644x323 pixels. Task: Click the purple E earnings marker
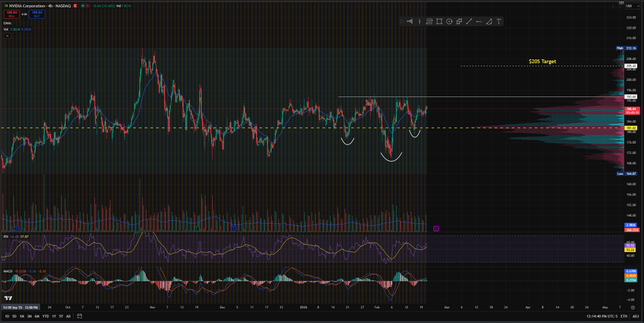point(436,229)
